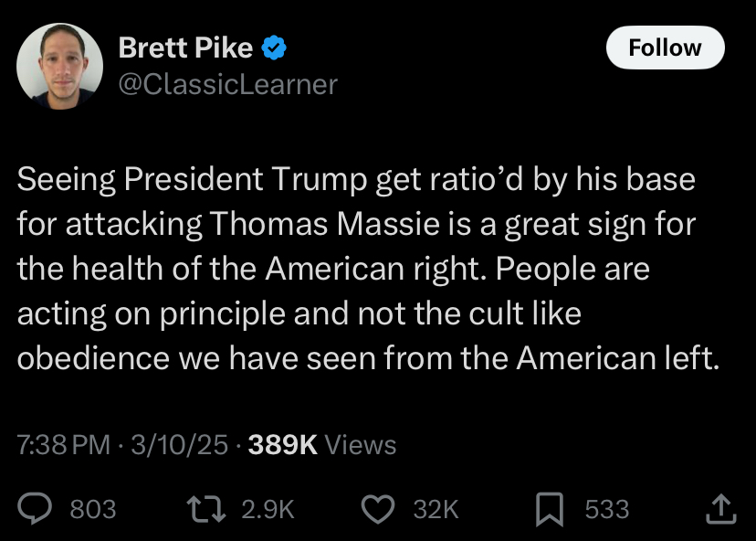Follow the @ClassicLearner account

click(x=666, y=48)
